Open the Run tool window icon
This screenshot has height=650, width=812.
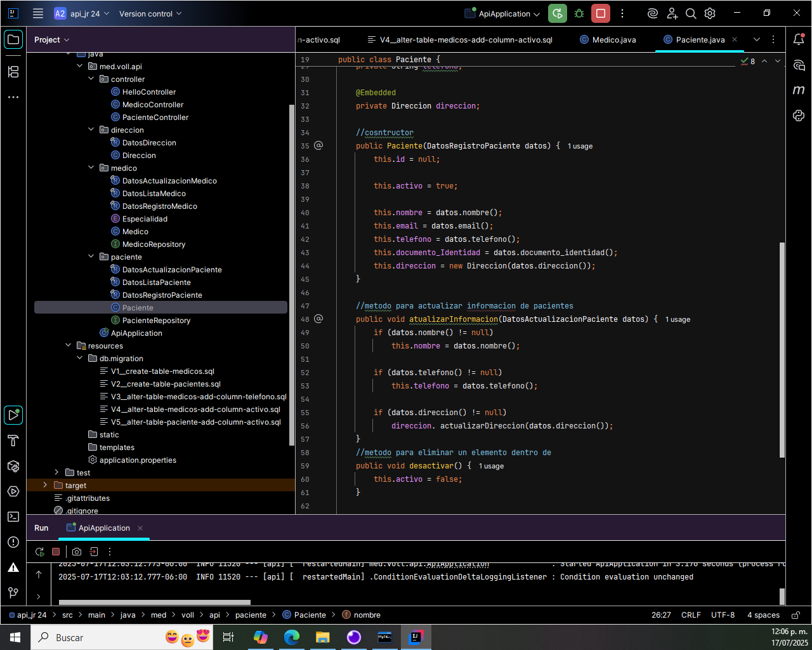tap(13, 415)
